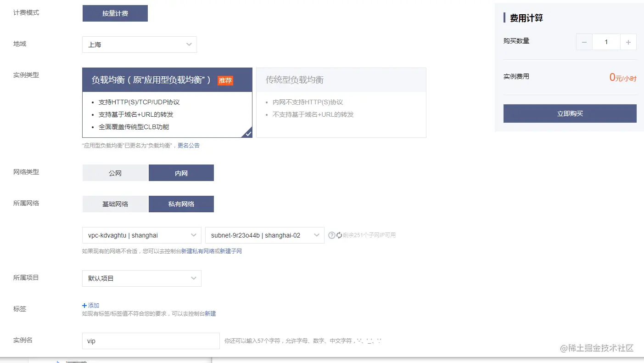Image resolution: width=644 pixels, height=363 pixels.
Task: Click the 费用计算 panel heading
Action: coord(526,18)
